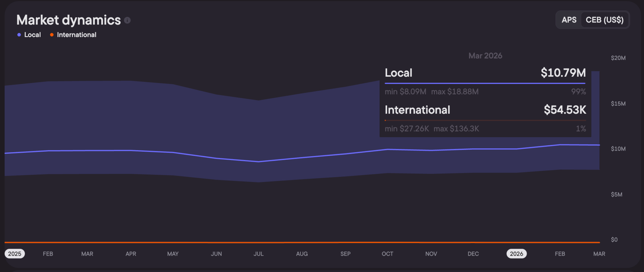Screen dimensions: 644x272
Task: Toggle the Local series legend
Action: tap(29, 35)
